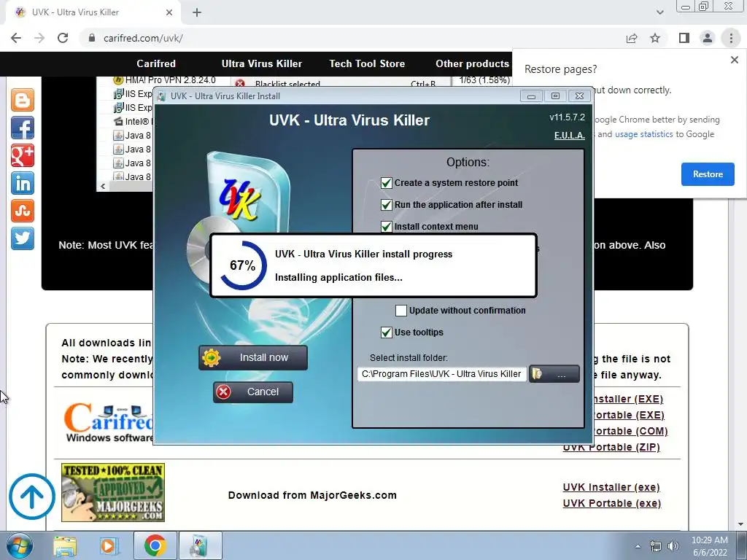Open Windows Start menu
The width and height of the screenshot is (747, 560).
click(19, 546)
